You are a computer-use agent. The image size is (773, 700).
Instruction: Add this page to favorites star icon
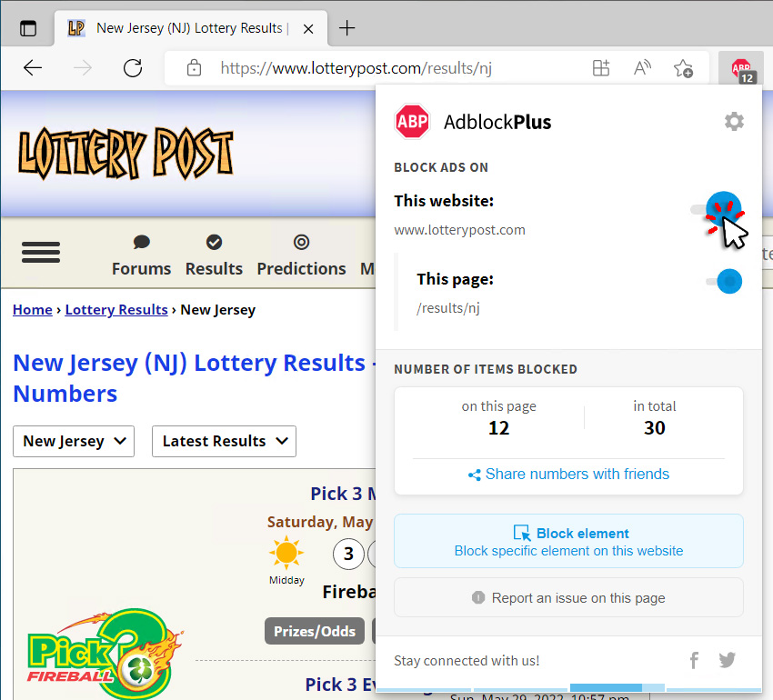coord(683,68)
